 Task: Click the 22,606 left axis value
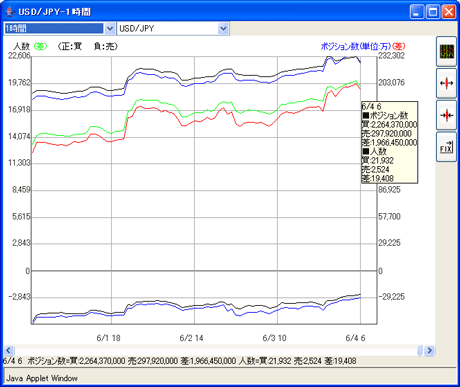19,56
